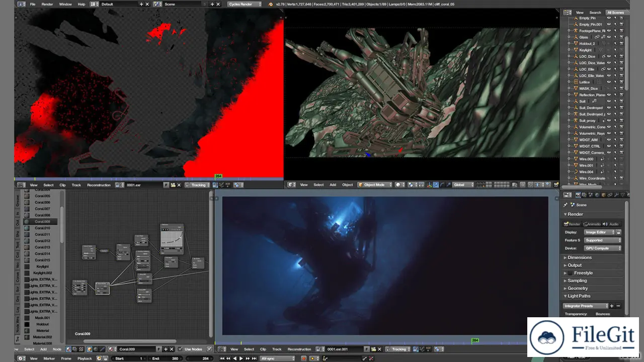Open the Help menu
The image size is (644, 362).
point(82,4)
